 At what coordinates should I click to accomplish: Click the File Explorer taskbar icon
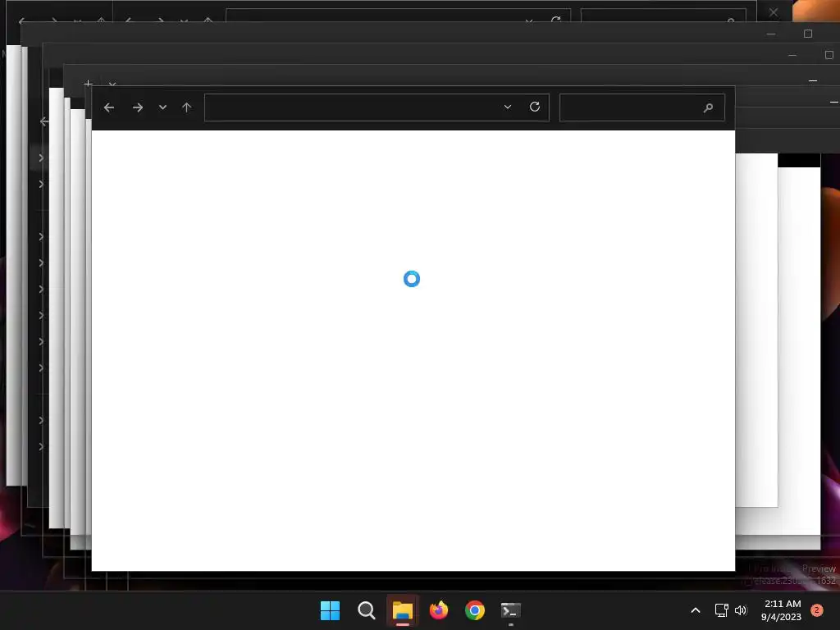(402, 610)
